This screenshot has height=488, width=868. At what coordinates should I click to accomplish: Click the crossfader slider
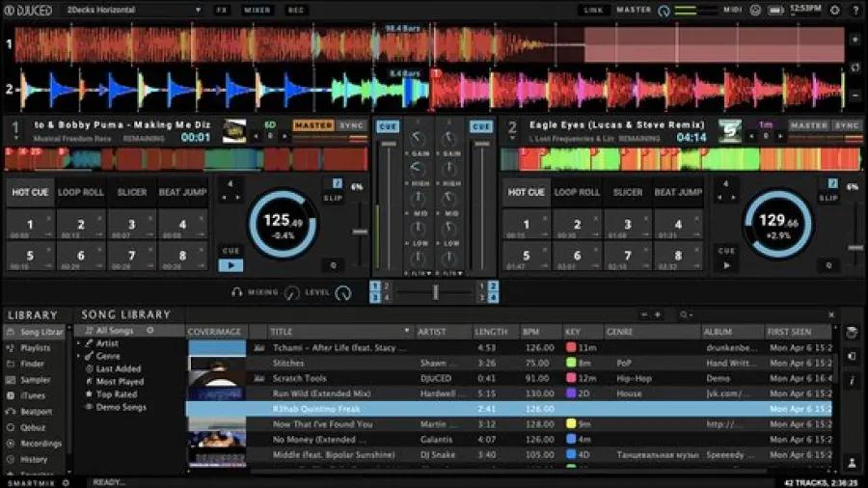(x=435, y=291)
